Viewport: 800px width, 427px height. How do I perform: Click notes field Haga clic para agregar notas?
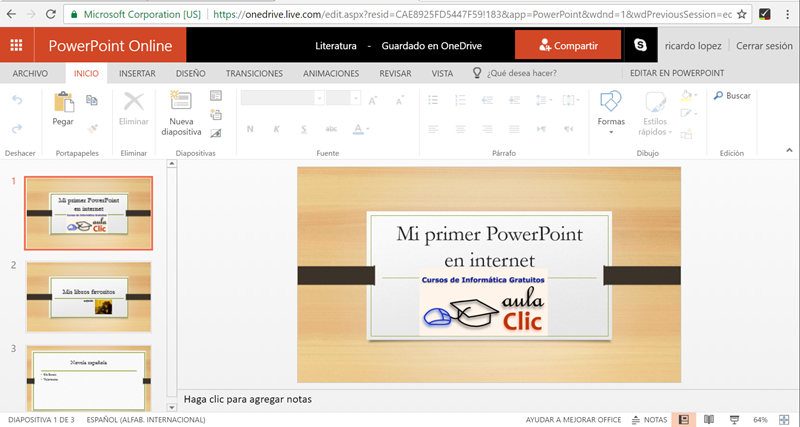coord(247,399)
